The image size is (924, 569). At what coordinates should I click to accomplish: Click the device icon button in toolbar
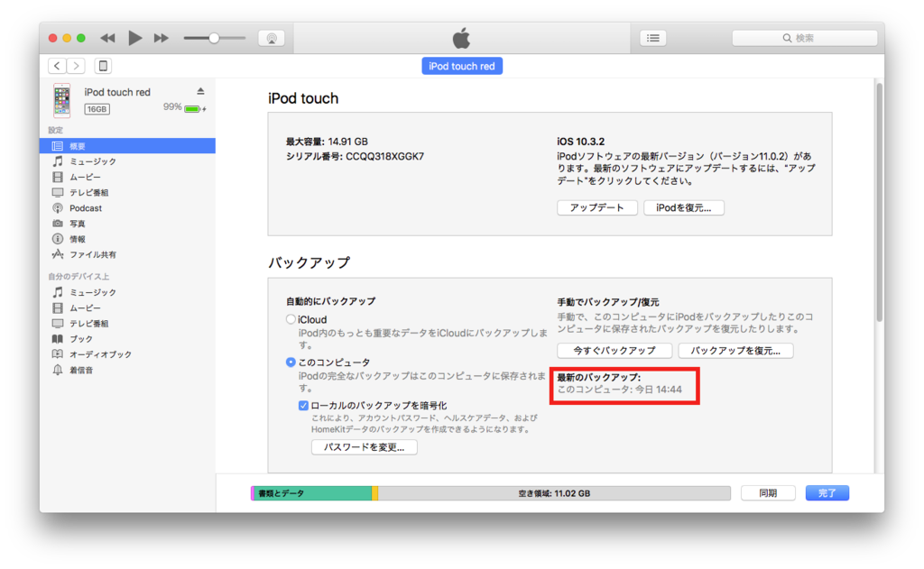[x=103, y=66]
